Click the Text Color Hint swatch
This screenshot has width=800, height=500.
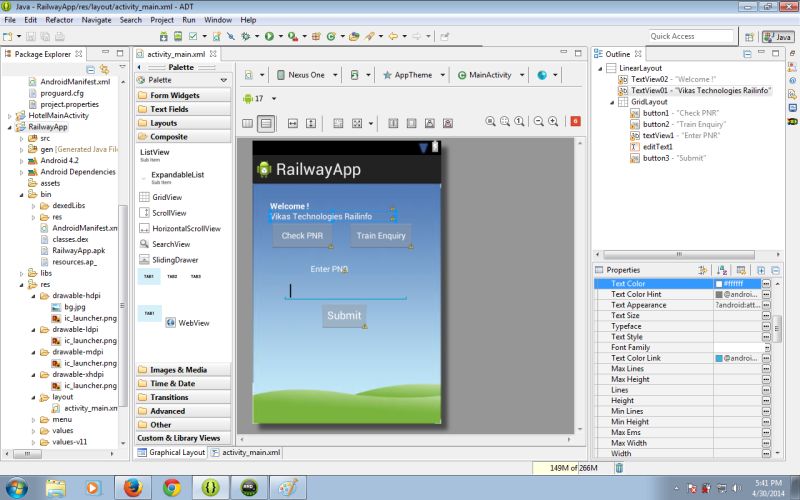click(719, 294)
